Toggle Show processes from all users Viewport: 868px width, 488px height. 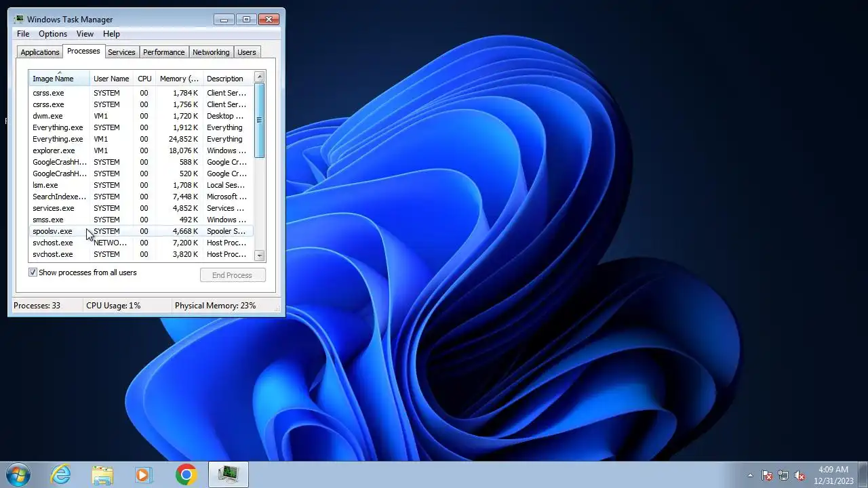point(33,272)
